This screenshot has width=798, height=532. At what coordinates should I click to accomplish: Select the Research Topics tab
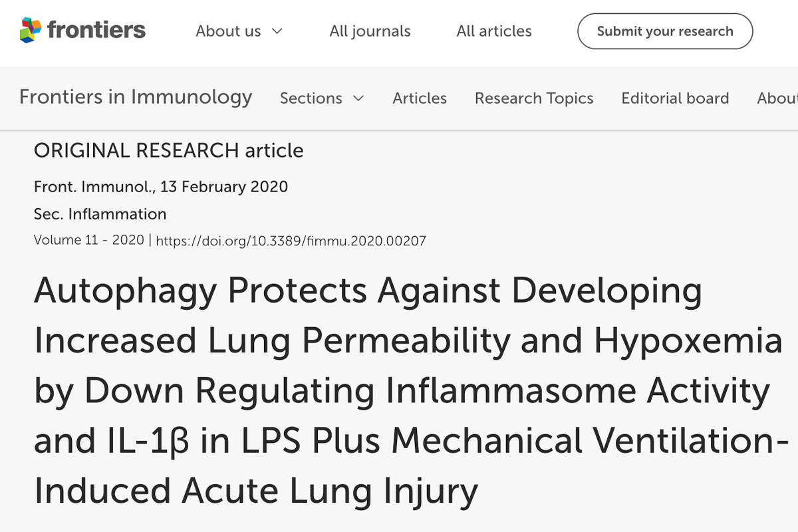pos(534,98)
